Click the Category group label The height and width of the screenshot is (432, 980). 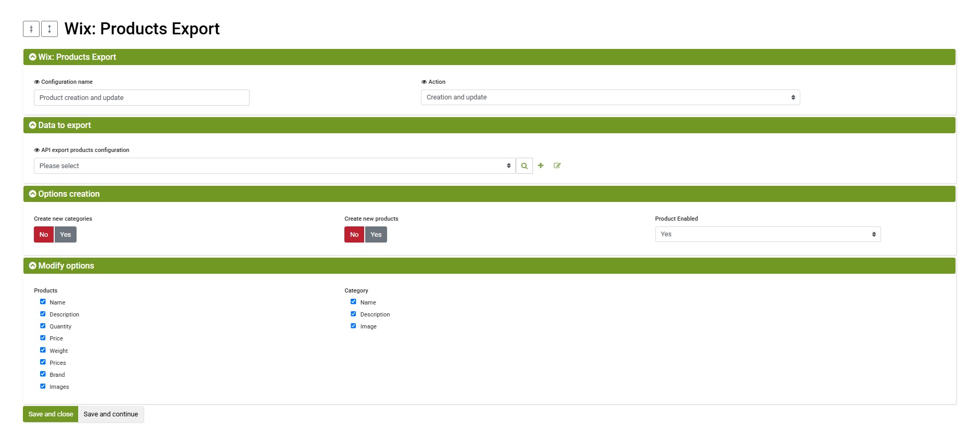click(x=356, y=290)
